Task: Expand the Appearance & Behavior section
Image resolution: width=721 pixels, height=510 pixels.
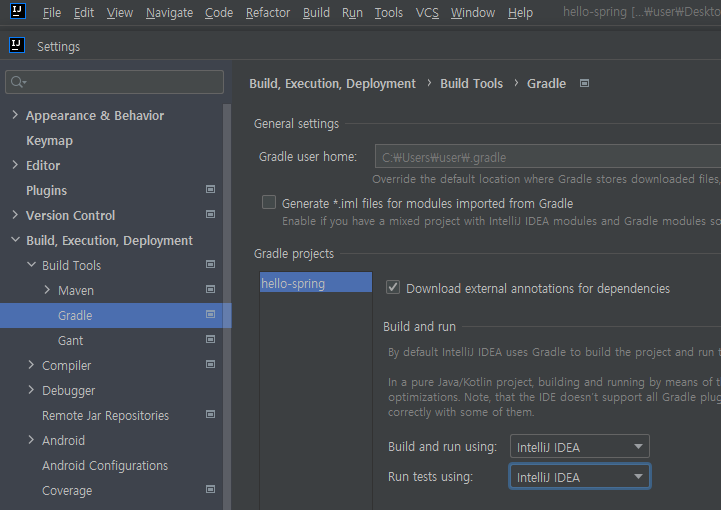Action: click(x=15, y=115)
